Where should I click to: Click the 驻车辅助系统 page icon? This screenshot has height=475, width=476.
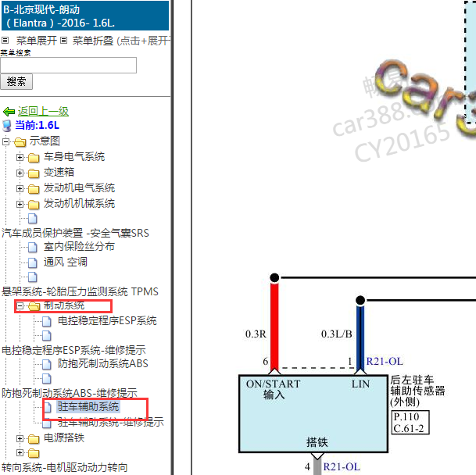[48, 407]
